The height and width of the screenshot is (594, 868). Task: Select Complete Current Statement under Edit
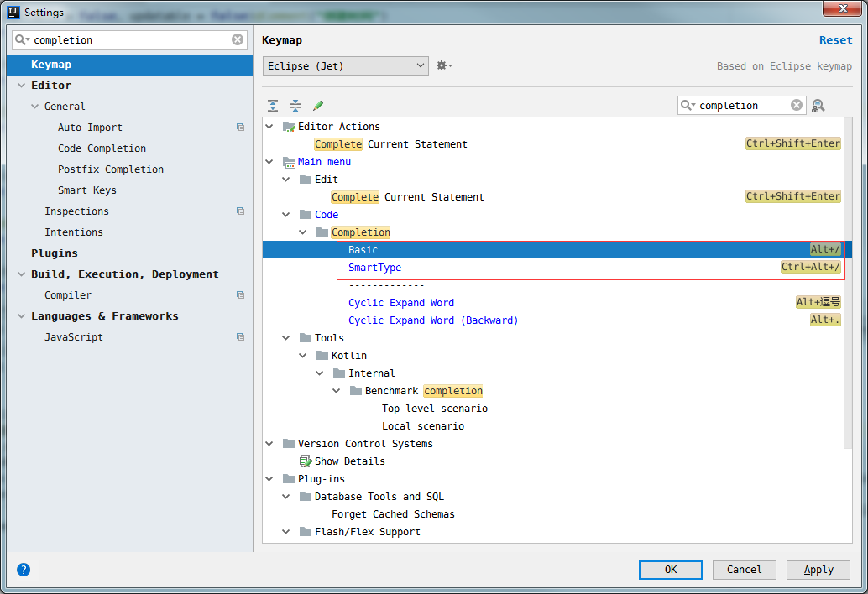407,197
